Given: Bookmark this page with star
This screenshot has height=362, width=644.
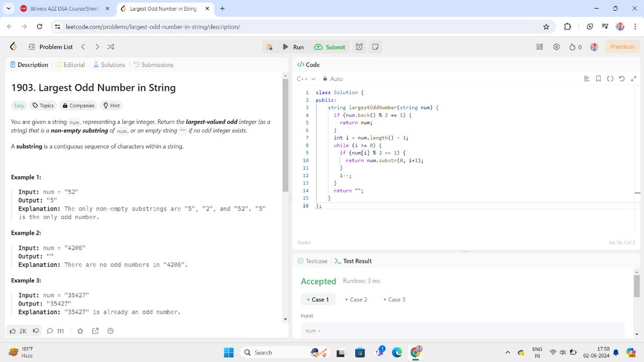Looking at the screenshot, I should coord(546,26).
